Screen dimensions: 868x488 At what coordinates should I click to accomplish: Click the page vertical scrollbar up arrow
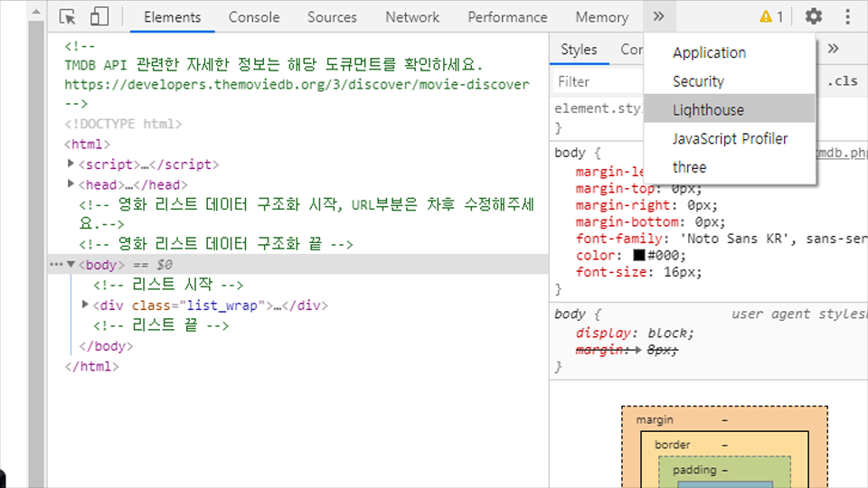pos(36,11)
